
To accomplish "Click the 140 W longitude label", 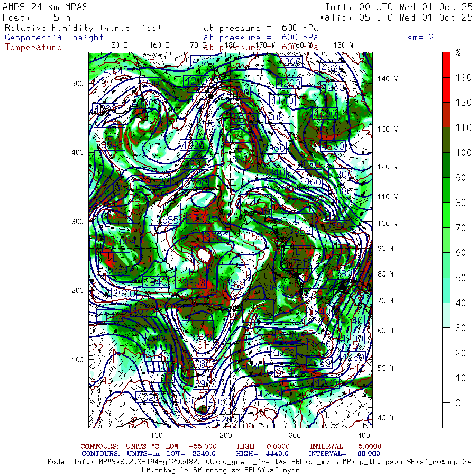I will coord(387,79).
